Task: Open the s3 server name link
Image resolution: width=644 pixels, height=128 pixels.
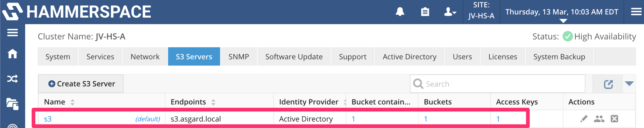Action: click(48, 119)
